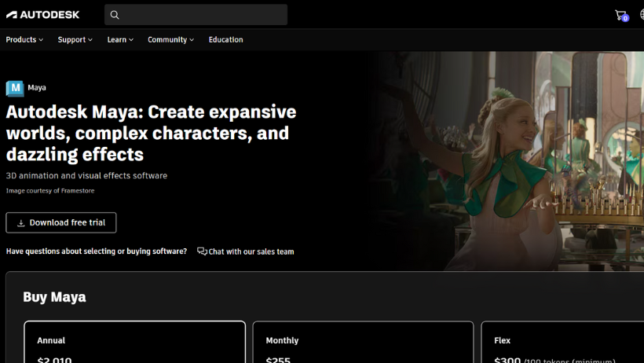Viewport: 644px width, 363px height.
Task: Click the Maya label beside the icon
Action: tap(37, 87)
